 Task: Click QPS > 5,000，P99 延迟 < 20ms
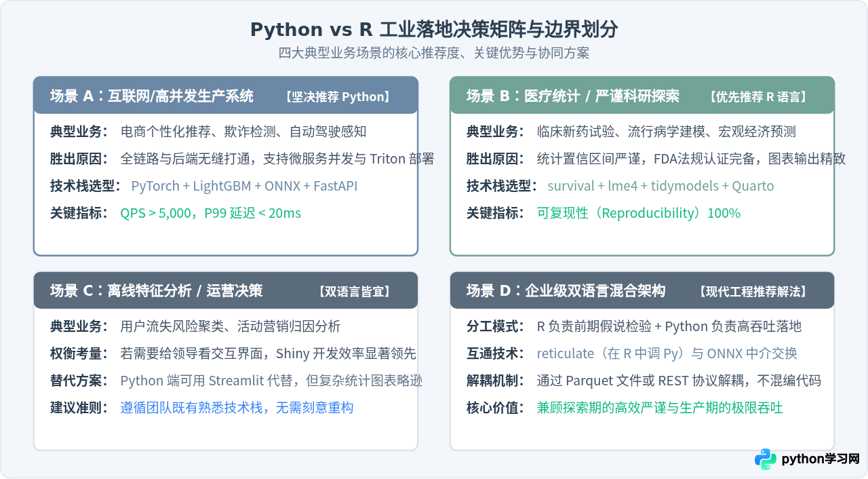click(x=211, y=213)
